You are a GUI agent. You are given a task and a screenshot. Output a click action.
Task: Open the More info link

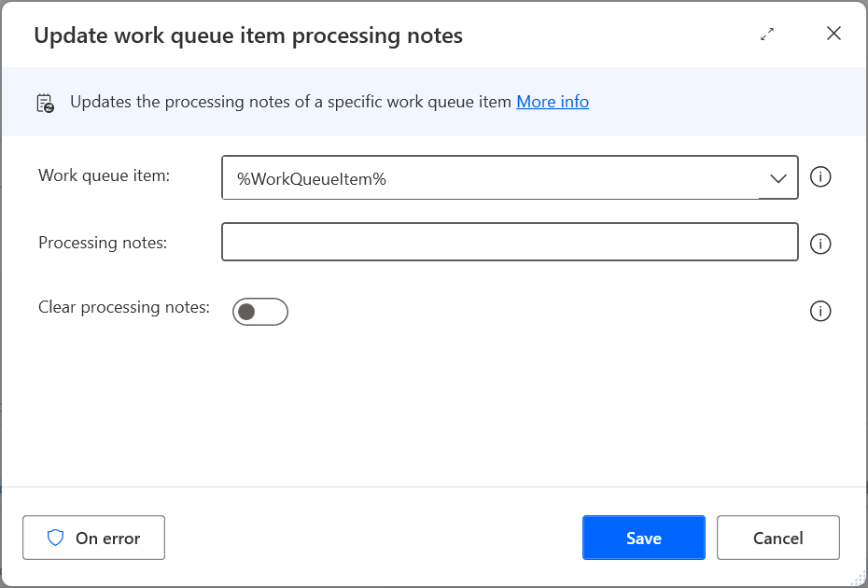tap(553, 102)
